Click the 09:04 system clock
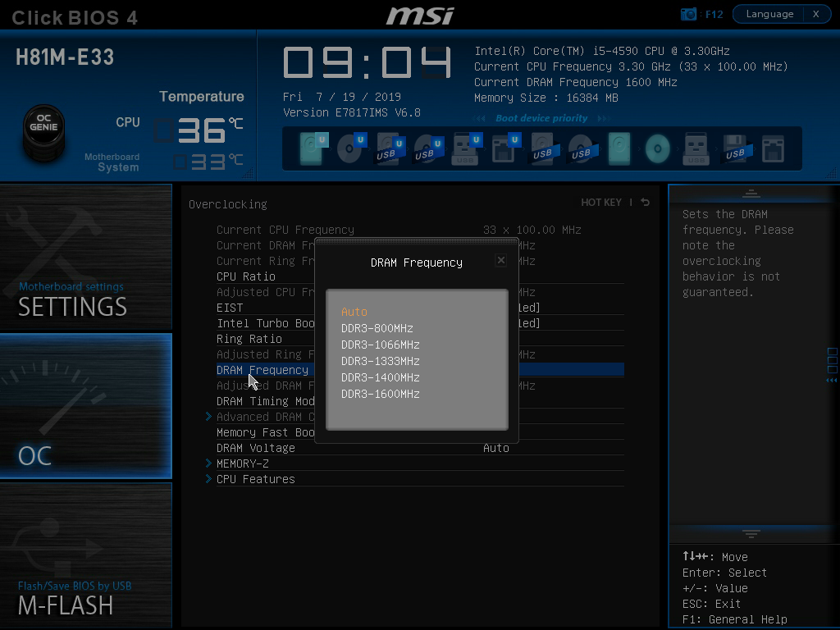Image resolution: width=840 pixels, height=630 pixels. [x=367, y=62]
